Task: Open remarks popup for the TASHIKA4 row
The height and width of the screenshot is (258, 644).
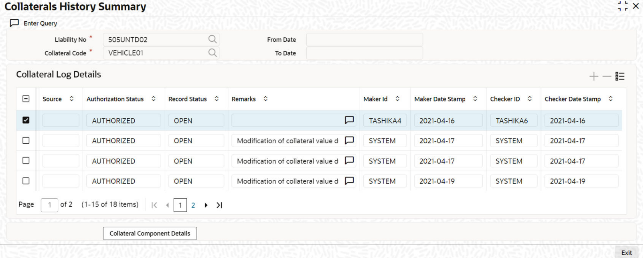Action: (x=349, y=120)
